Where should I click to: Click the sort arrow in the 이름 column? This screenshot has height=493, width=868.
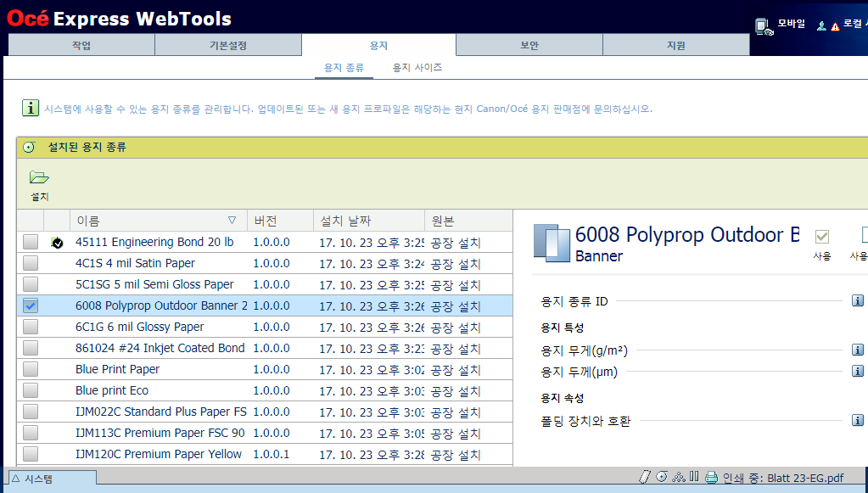tap(232, 221)
